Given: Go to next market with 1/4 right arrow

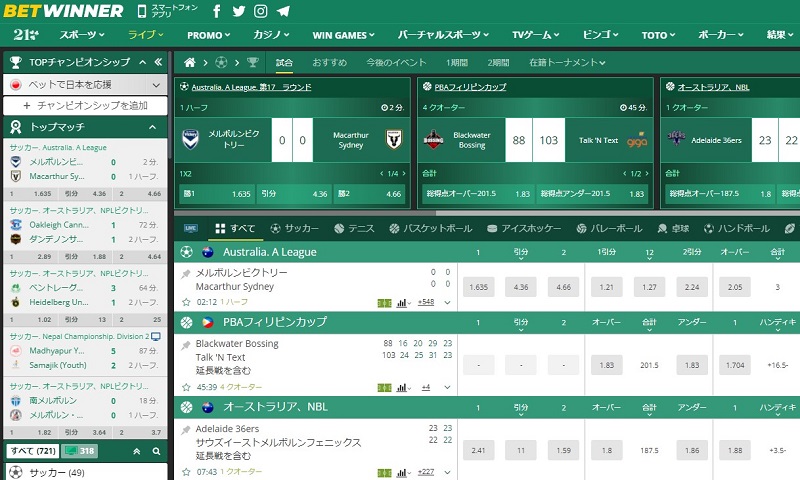Looking at the screenshot, I should [x=404, y=173].
